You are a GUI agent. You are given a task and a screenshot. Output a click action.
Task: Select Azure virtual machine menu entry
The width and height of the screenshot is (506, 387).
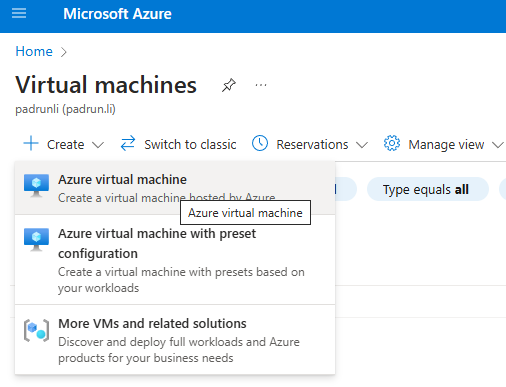175,188
